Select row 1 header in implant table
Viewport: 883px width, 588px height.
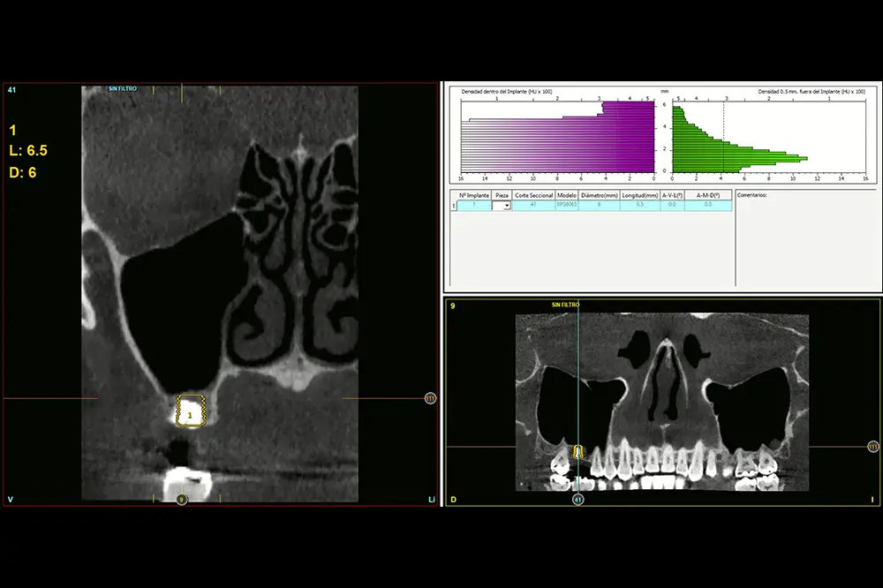pos(454,205)
